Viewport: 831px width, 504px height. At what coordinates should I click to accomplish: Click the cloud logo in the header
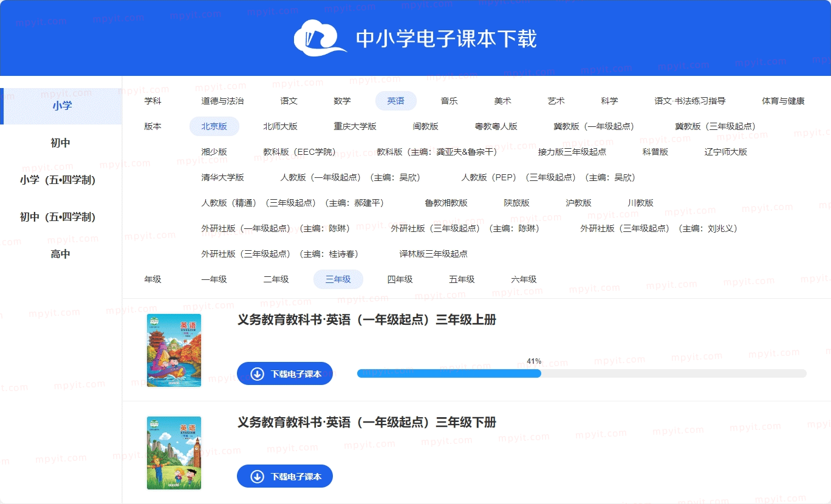coord(321,39)
